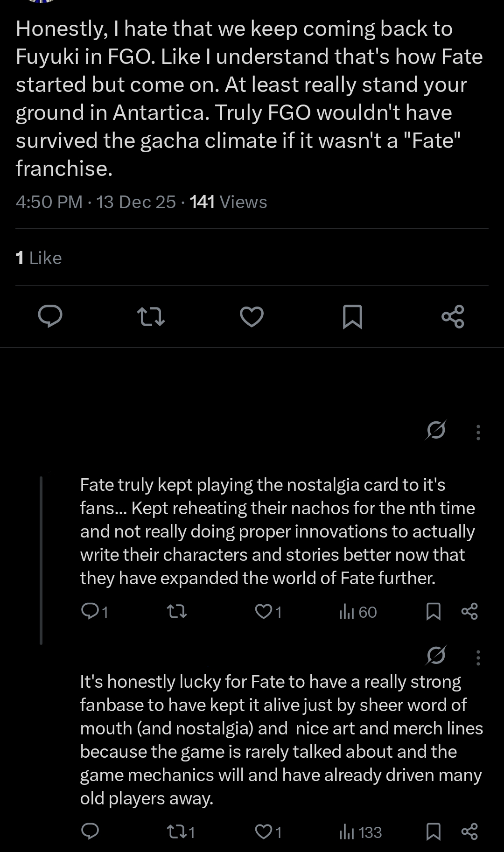Share the main post about Fuyuki
Viewport: 504px width, 852px height.
(453, 316)
